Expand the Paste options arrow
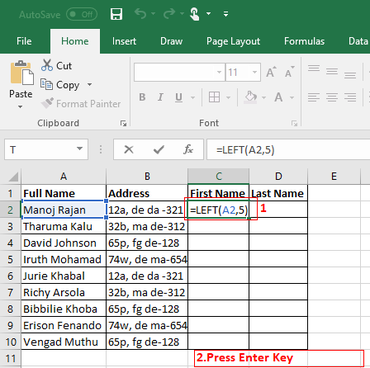This screenshot has height=368, width=370. pos(20,107)
